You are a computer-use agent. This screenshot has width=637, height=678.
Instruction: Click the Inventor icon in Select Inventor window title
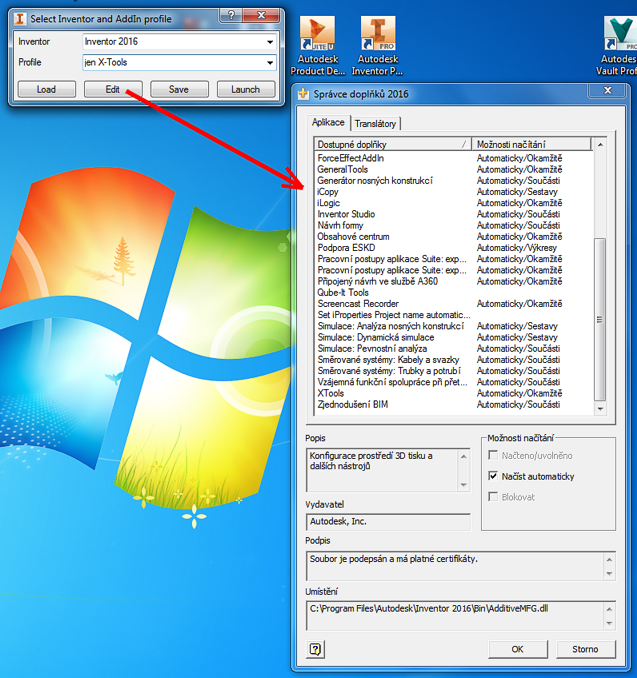[x=19, y=19]
